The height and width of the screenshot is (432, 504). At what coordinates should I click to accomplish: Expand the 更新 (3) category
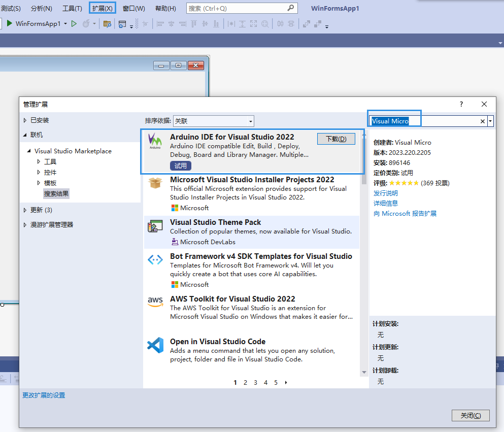tap(25, 210)
